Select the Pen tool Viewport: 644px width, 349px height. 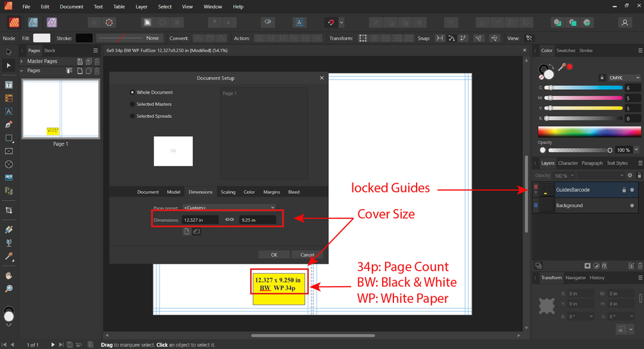[8, 124]
